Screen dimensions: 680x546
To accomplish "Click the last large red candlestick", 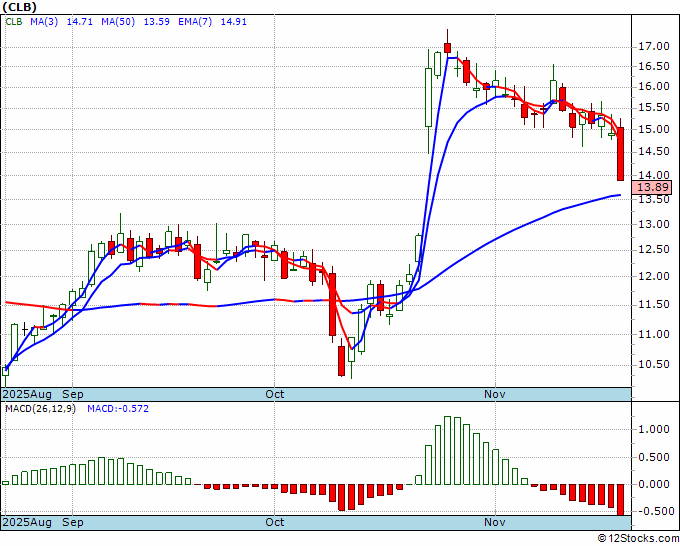I will click(x=621, y=154).
